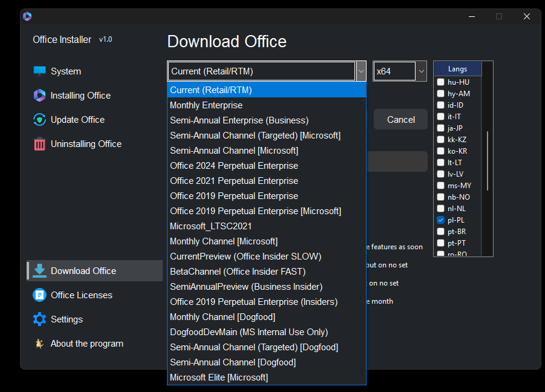The height and width of the screenshot is (392, 545).
Task: Click the Uninstalling Office trash icon
Action: (40, 144)
